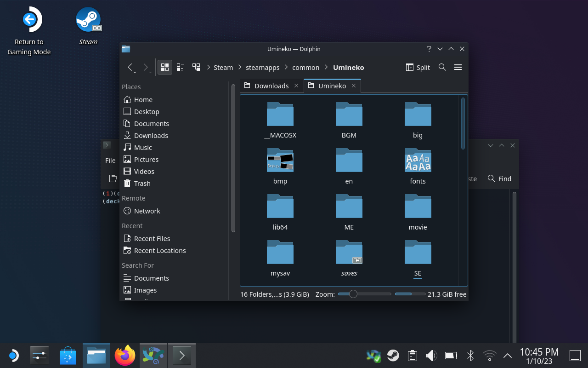Open the Steam desktop shortcut
Viewport: 588px width, 368px height.
tap(88, 26)
